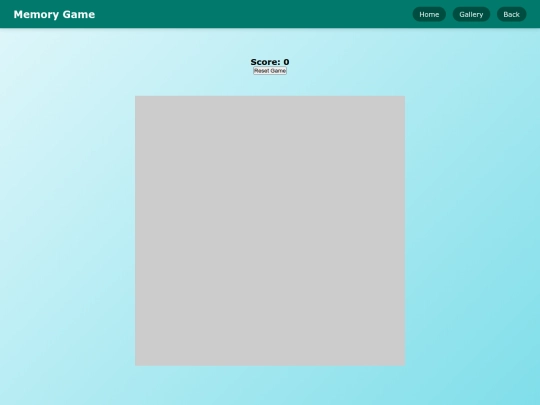Image resolution: width=540 pixels, height=405 pixels.
Task: Open Gallery using the rounded pill button
Action: tap(471, 14)
